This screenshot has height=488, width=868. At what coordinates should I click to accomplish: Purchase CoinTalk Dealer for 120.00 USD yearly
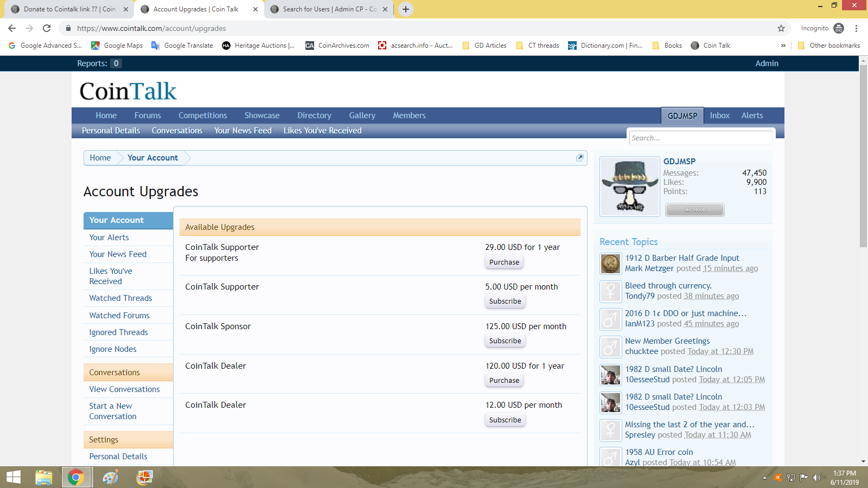point(505,381)
